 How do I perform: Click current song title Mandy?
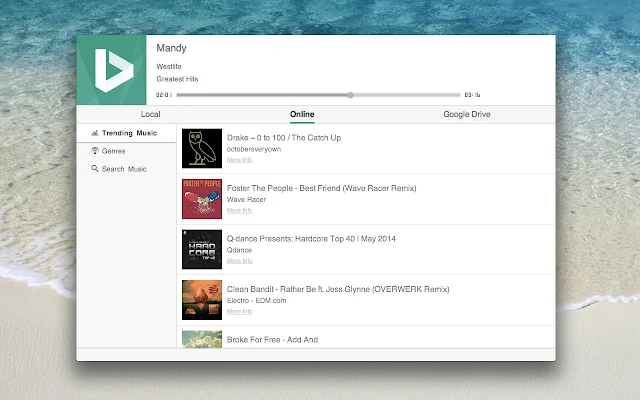(x=171, y=48)
